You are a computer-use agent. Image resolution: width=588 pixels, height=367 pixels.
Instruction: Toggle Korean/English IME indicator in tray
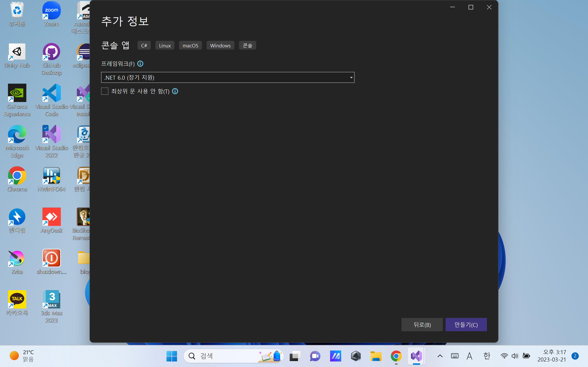(486, 356)
